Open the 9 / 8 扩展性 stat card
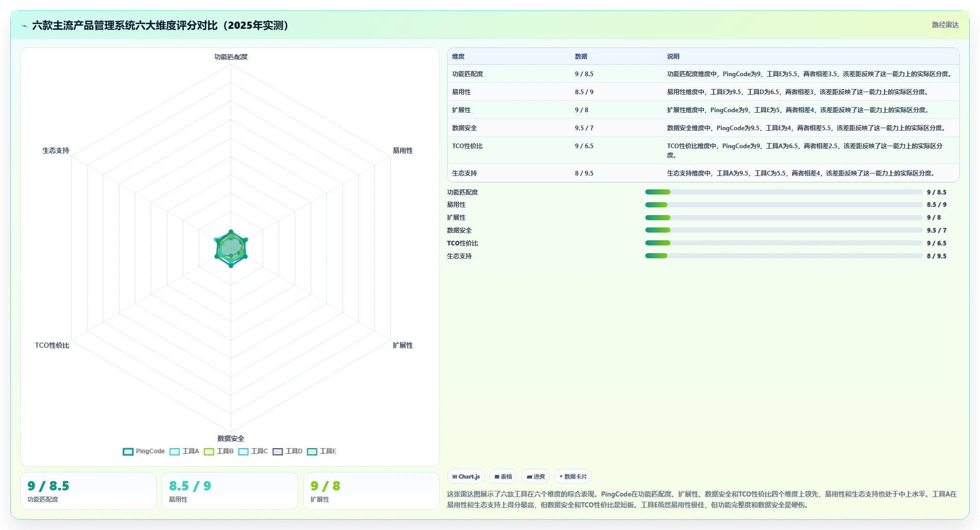Viewport: 980px width, 530px height. coord(371,491)
